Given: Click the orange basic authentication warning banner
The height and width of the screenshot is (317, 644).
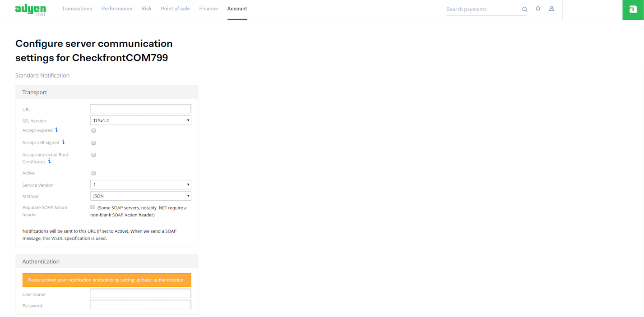Looking at the screenshot, I should (x=107, y=280).
